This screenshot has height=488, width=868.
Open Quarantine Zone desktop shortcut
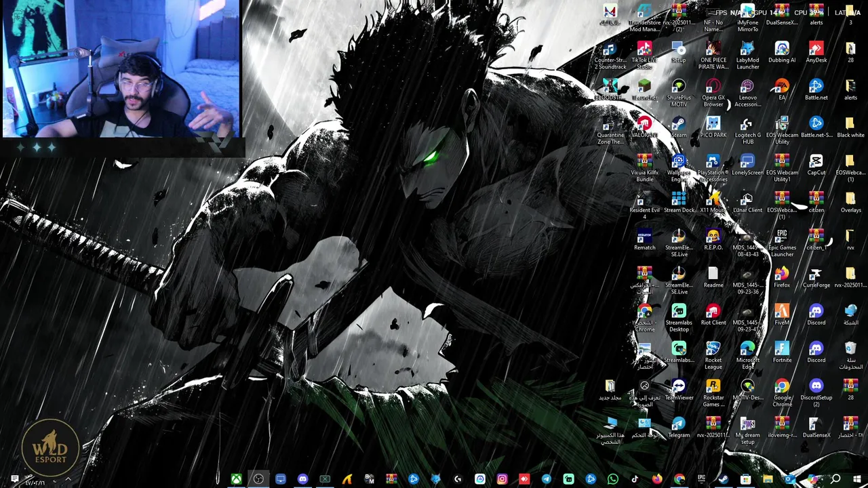point(610,130)
